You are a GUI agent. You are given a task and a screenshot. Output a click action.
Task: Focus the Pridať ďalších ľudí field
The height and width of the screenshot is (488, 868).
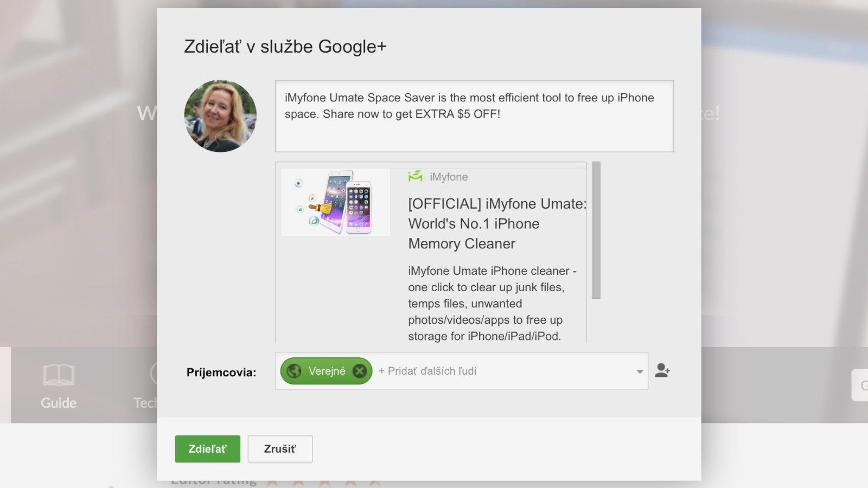point(488,371)
